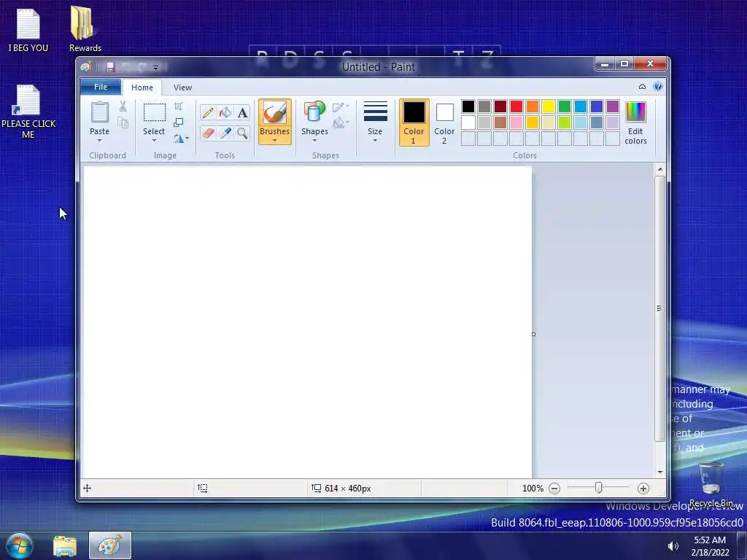Image resolution: width=747 pixels, height=560 pixels.
Task: Click the Zoom in plus button
Action: (643, 488)
